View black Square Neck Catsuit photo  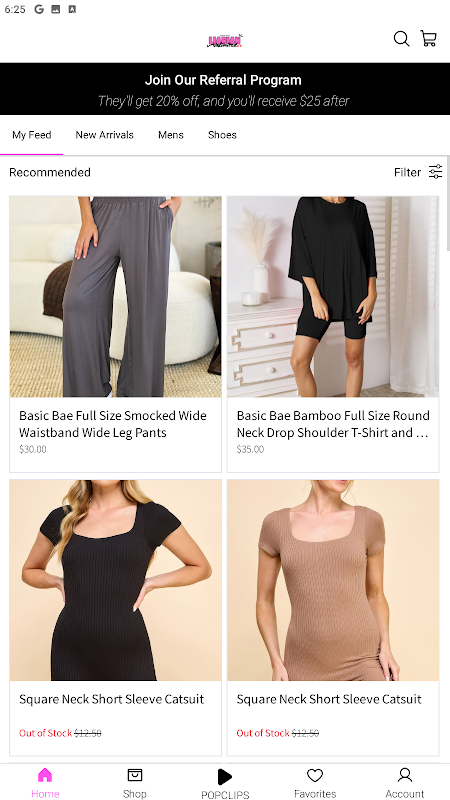pos(115,580)
